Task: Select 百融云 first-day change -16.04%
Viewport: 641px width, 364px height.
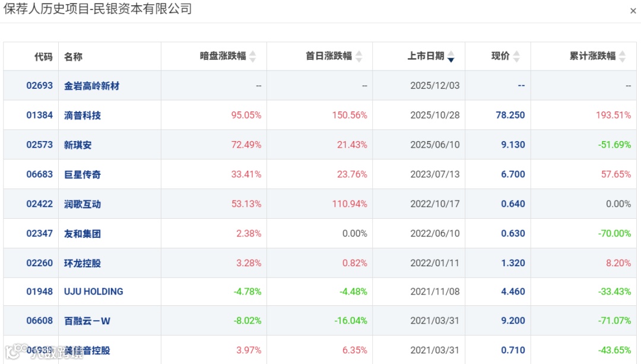Action: click(x=351, y=321)
